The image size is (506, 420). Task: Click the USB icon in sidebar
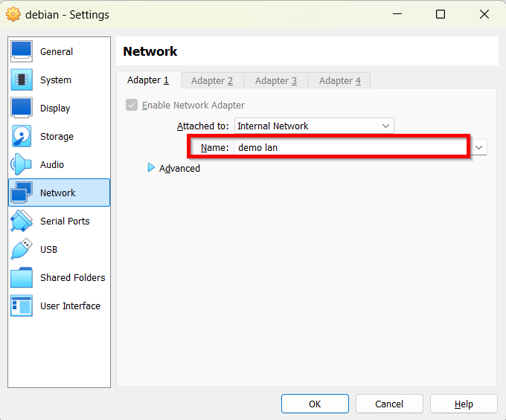click(22, 249)
